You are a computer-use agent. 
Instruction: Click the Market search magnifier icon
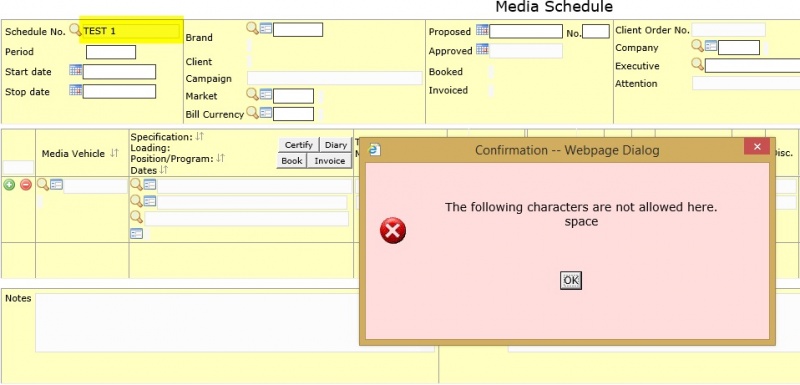(x=253, y=94)
